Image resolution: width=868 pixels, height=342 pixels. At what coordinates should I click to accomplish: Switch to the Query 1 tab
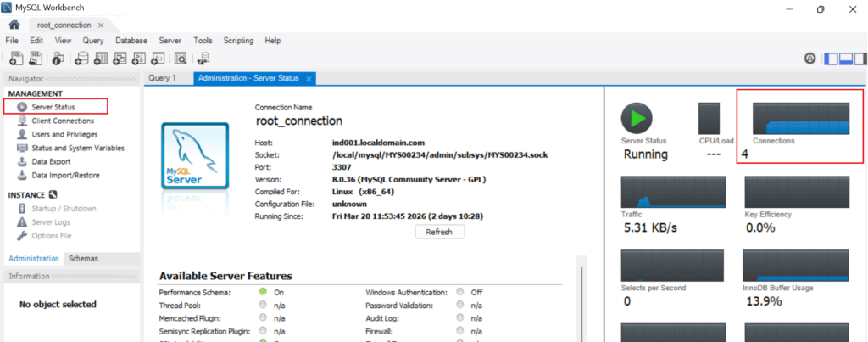162,78
